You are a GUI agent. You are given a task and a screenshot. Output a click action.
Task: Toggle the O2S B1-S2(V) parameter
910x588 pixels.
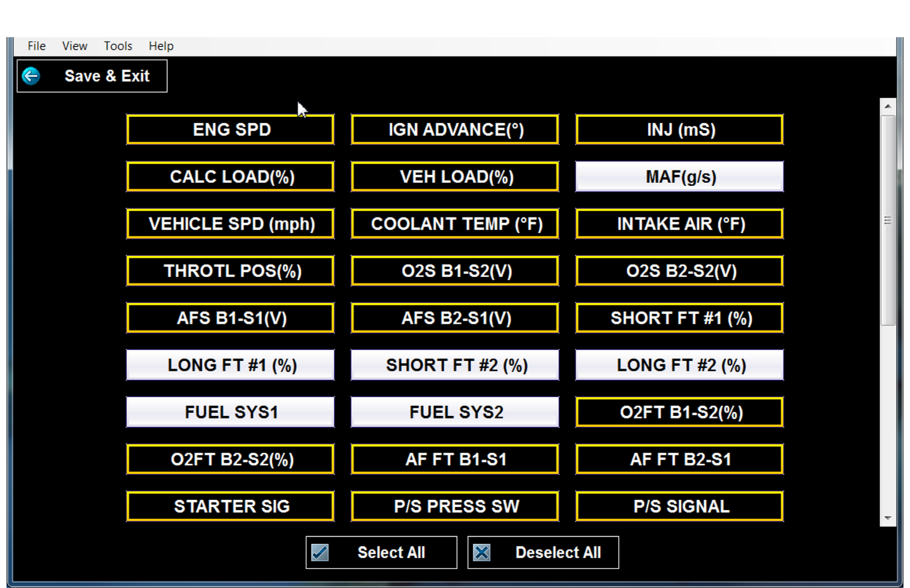(x=455, y=271)
